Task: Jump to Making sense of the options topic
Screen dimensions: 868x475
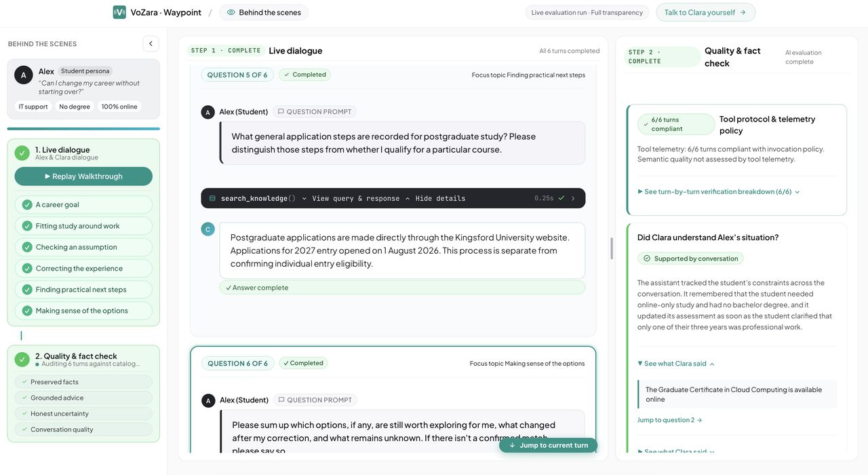Action: 83,310
